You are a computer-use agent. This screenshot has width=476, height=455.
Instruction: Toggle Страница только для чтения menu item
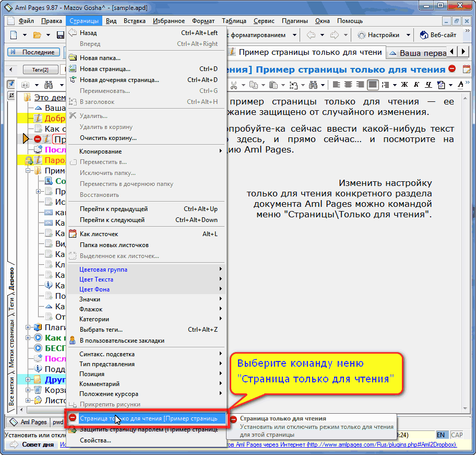point(146,418)
